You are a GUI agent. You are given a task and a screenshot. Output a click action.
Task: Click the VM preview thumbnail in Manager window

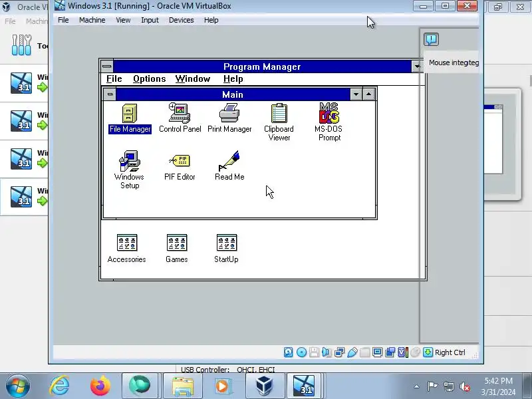tap(501, 144)
